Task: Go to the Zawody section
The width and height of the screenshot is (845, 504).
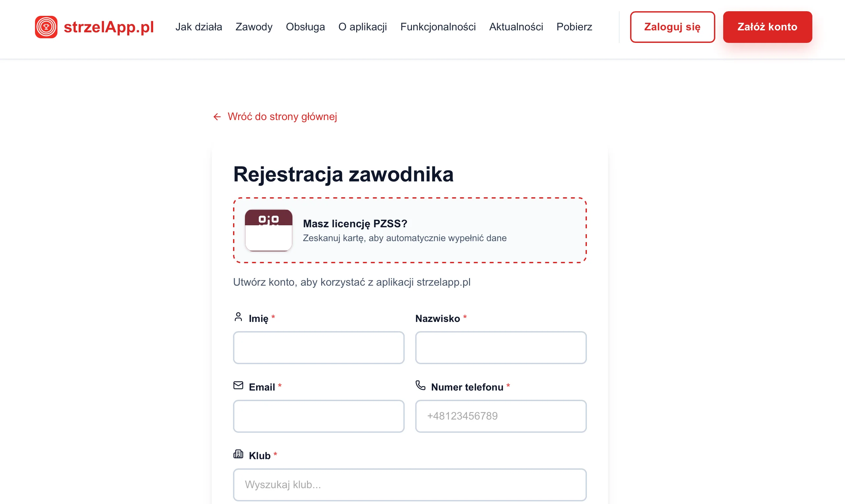Action: click(x=254, y=27)
